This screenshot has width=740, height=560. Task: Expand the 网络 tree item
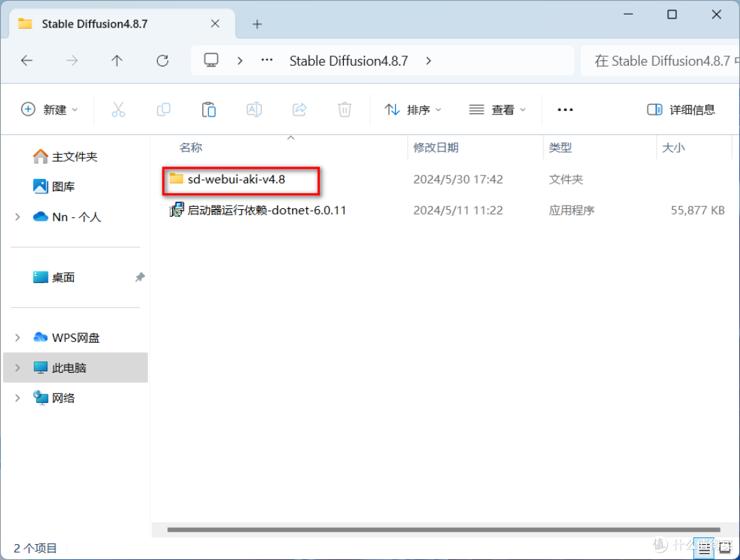click(x=18, y=398)
